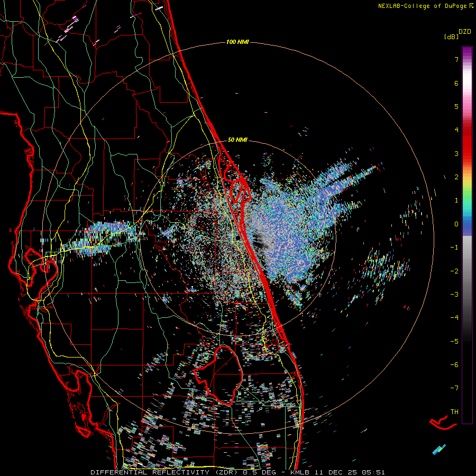This screenshot has width=476, height=476.
Task: Click the 5 value on the color scale
Action: point(456,106)
